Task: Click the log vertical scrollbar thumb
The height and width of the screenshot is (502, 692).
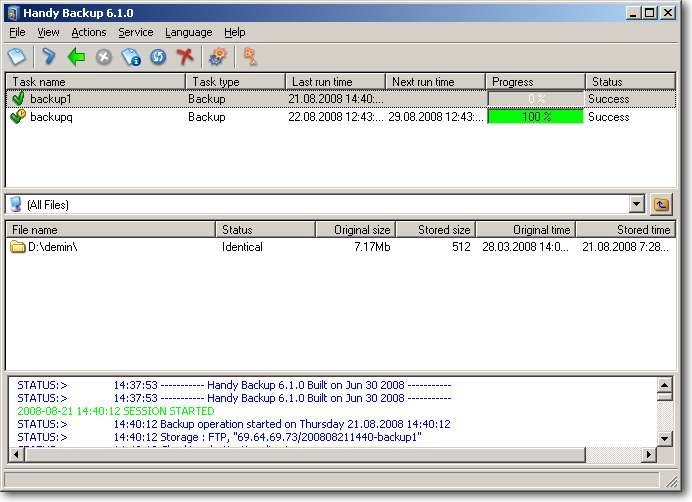Action: pyautogui.click(x=665, y=396)
